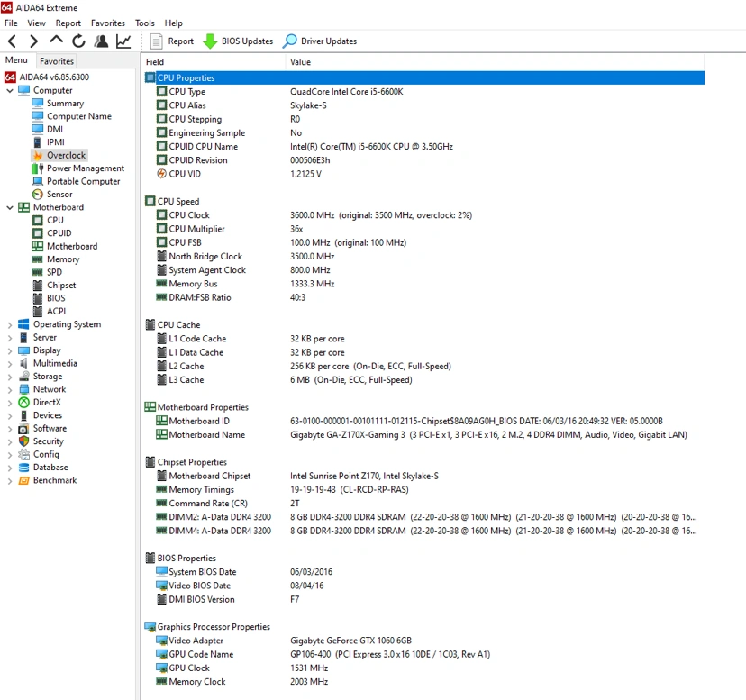Click the ACPI icon in the tree
Screen dimensions: 746x700
point(38,311)
